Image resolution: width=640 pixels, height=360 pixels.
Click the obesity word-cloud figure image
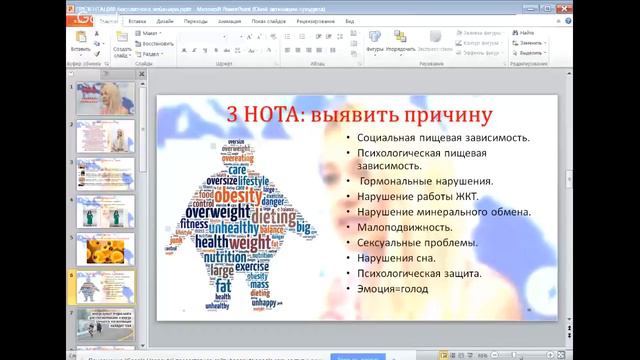pyautogui.click(x=241, y=225)
